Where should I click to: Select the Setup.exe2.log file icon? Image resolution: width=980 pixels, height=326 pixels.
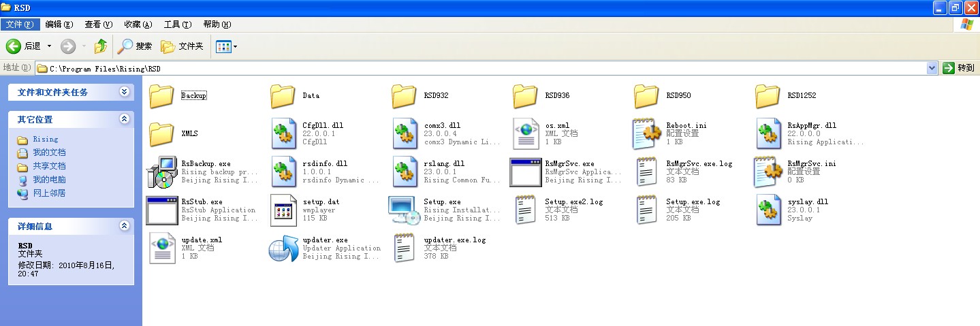click(525, 210)
